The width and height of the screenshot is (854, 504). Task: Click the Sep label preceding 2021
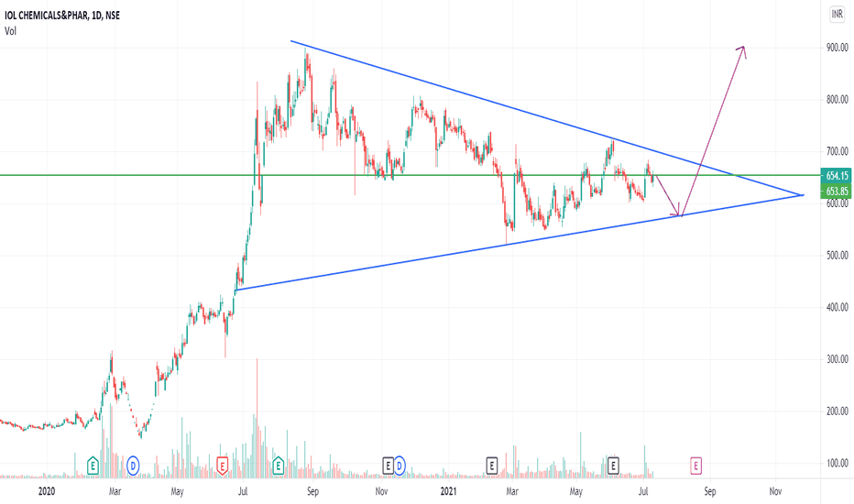coord(312,491)
